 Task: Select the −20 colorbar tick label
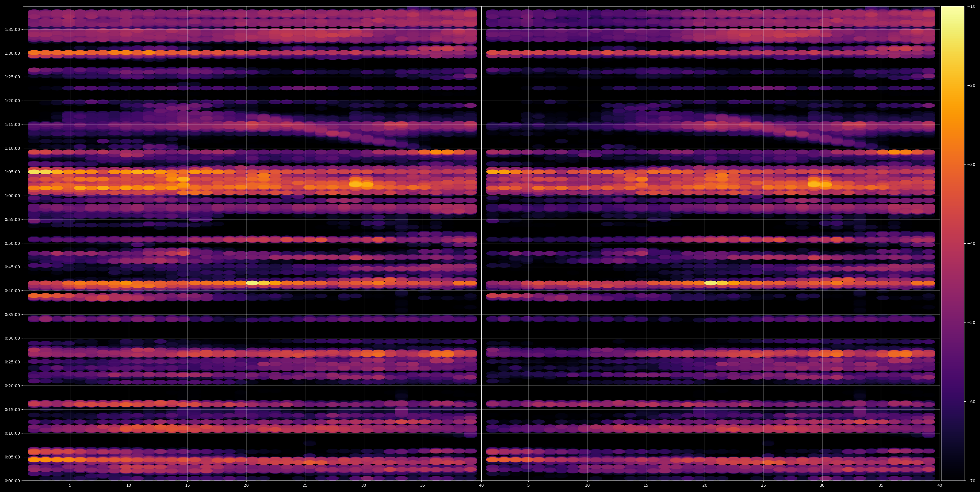click(x=971, y=85)
